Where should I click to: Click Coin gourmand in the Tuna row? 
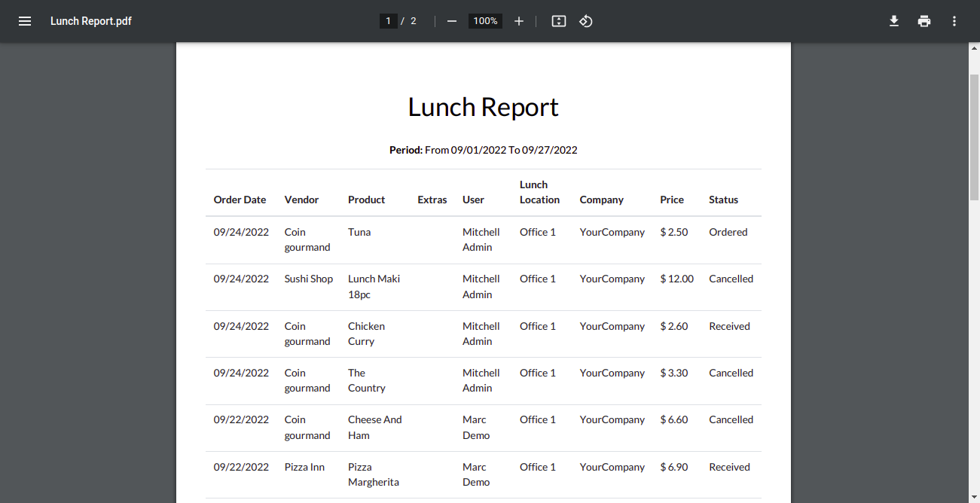tap(307, 239)
